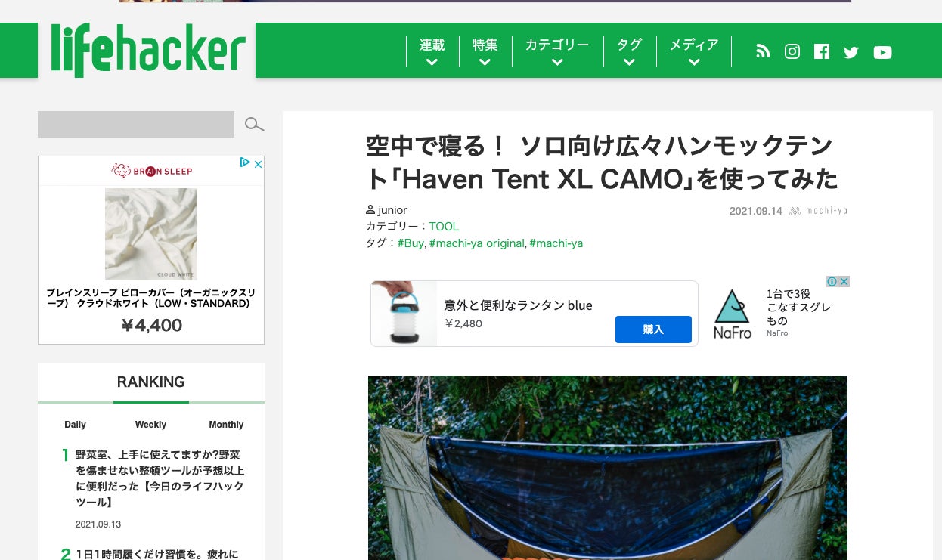Open the Facebook icon in header
Viewport: 942px width, 560px height.
822,51
